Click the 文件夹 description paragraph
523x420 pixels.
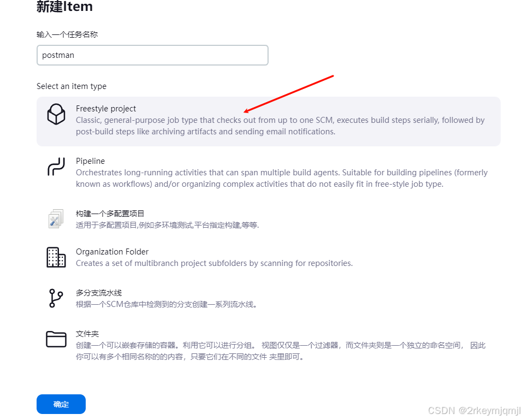point(281,351)
